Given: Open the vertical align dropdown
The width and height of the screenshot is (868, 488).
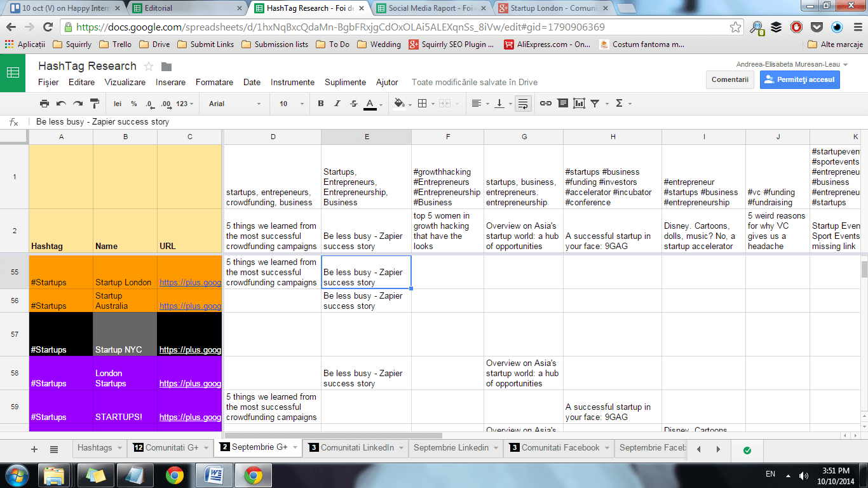Looking at the screenshot, I should tap(503, 104).
